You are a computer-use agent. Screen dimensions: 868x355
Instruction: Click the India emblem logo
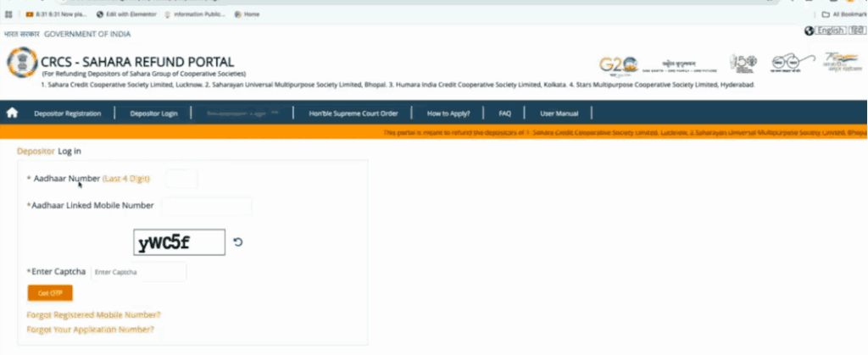[21, 62]
